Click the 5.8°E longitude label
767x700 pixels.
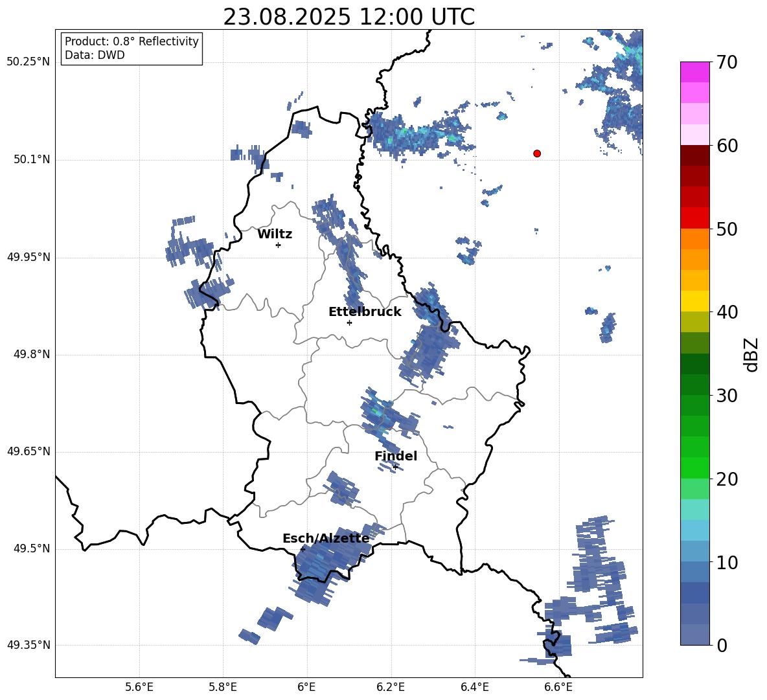tap(223, 687)
